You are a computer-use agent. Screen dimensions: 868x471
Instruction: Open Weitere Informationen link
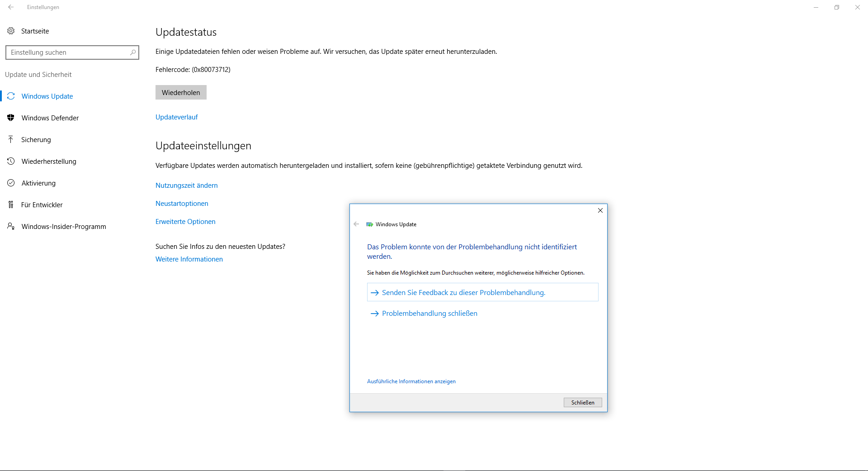tap(189, 259)
